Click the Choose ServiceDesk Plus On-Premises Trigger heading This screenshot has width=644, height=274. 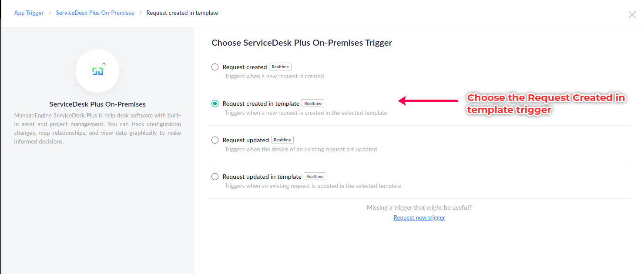(x=302, y=43)
